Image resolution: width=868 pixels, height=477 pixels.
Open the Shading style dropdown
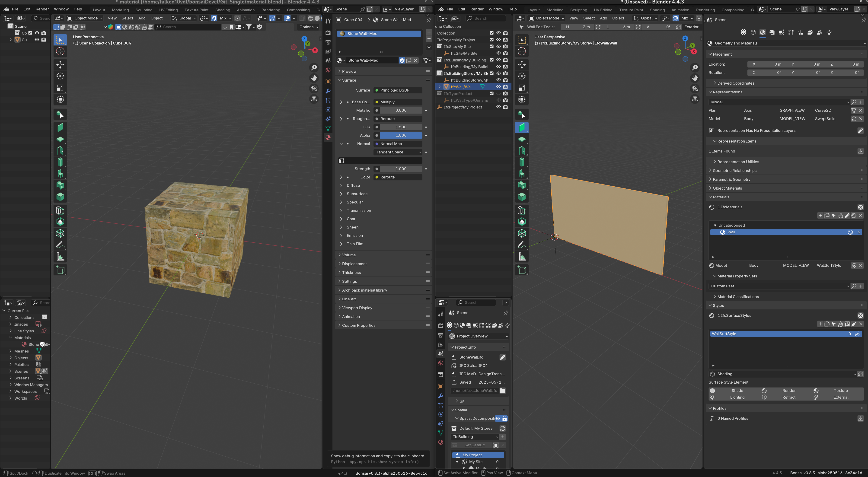click(782, 374)
